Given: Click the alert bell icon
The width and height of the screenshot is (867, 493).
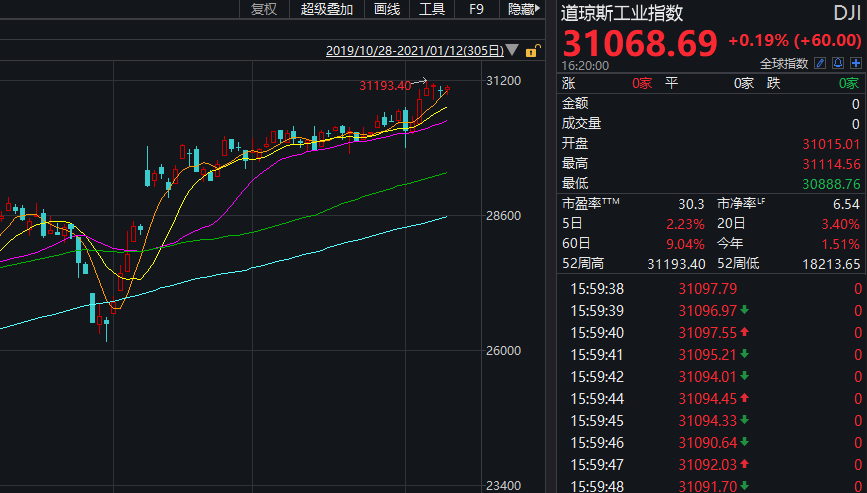Looking at the screenshot, I should pyautogui.click(x=838, y=63).
